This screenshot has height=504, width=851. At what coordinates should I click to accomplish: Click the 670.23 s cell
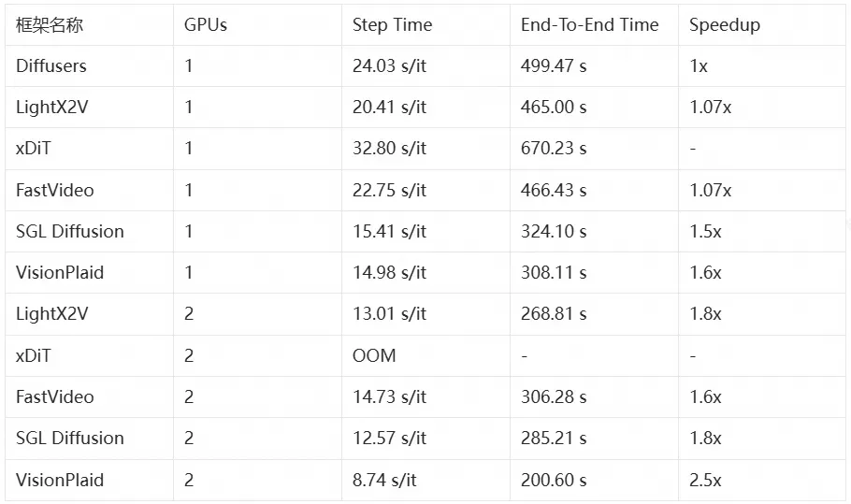554,149
